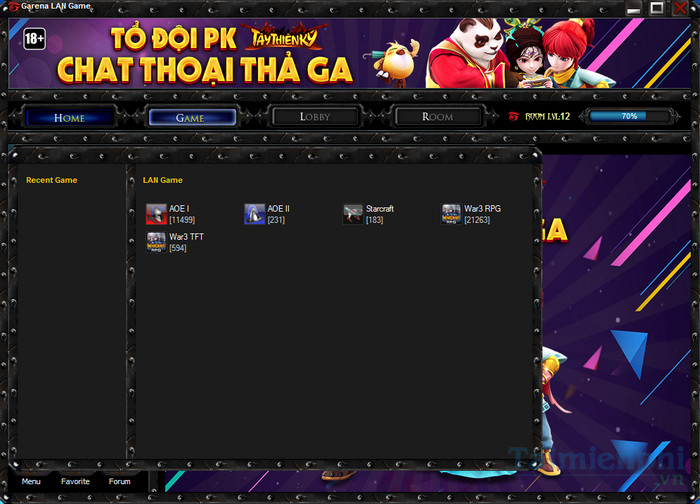Click the Starcraft text label
The width and height of the screenshot is (700, 504).
(x=380, y=208)
